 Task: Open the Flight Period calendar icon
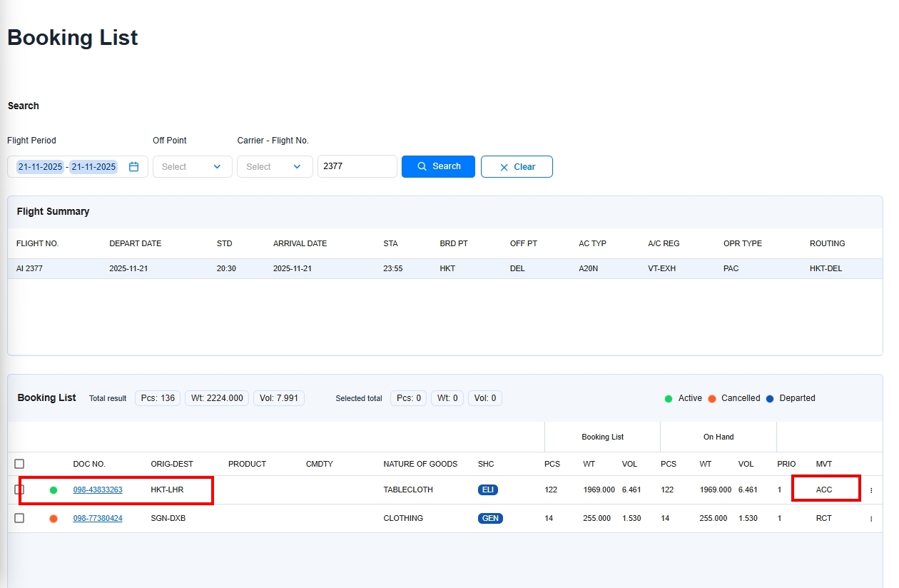coord(133,166)
